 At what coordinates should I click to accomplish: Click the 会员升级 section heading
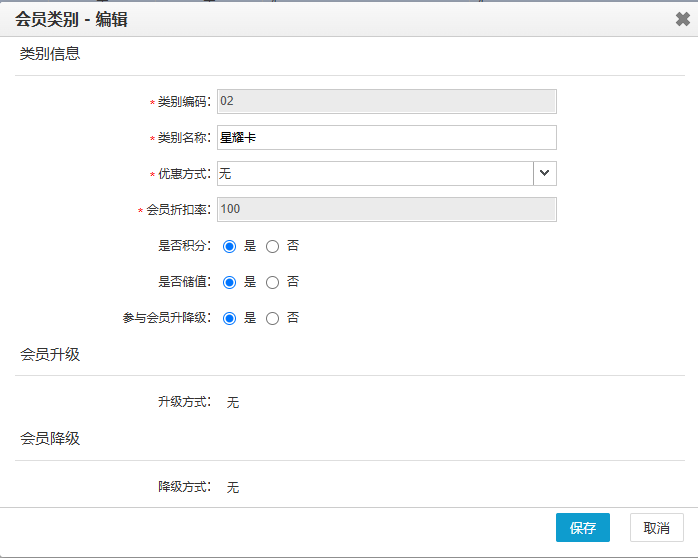click(x=50, y=354)
